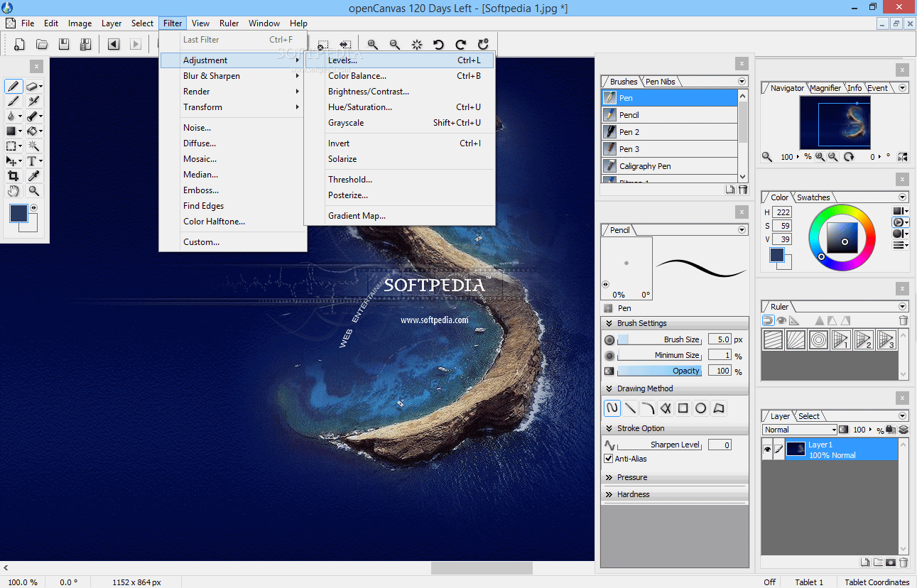
Task: Choose Custom filter menu entry
Action: coord(232,242)
